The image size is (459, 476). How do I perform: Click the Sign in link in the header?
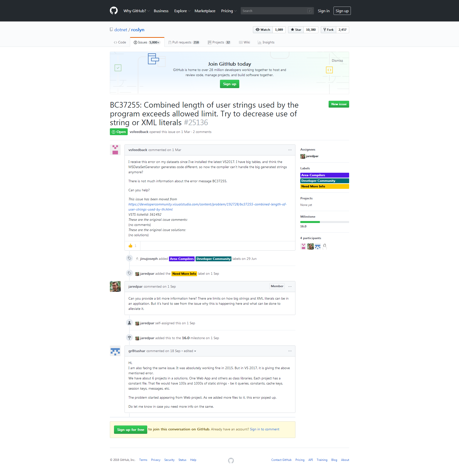point(323,11)
